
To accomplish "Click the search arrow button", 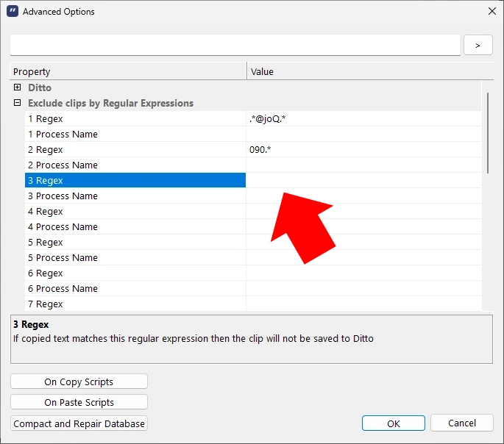I will 478,45.
